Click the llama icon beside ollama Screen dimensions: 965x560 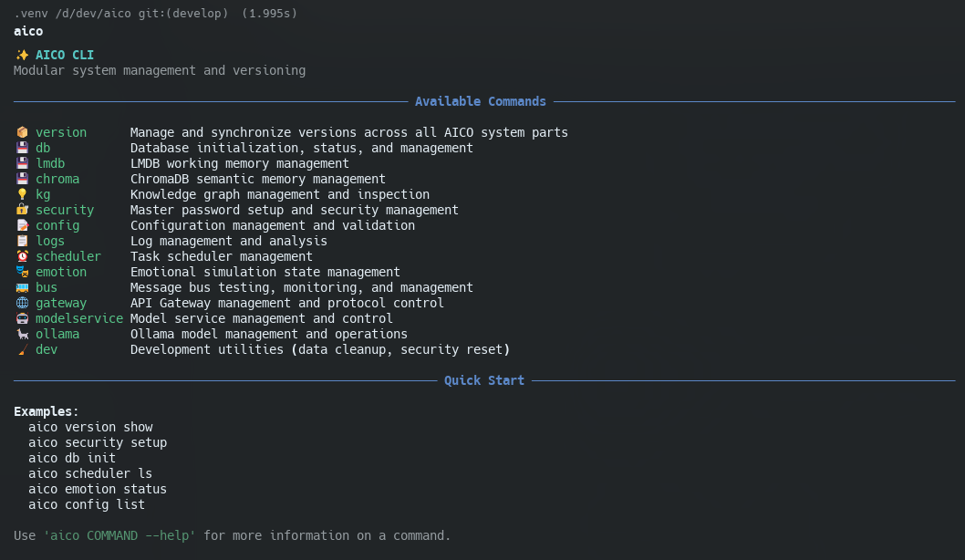click(x=22, y=334)
